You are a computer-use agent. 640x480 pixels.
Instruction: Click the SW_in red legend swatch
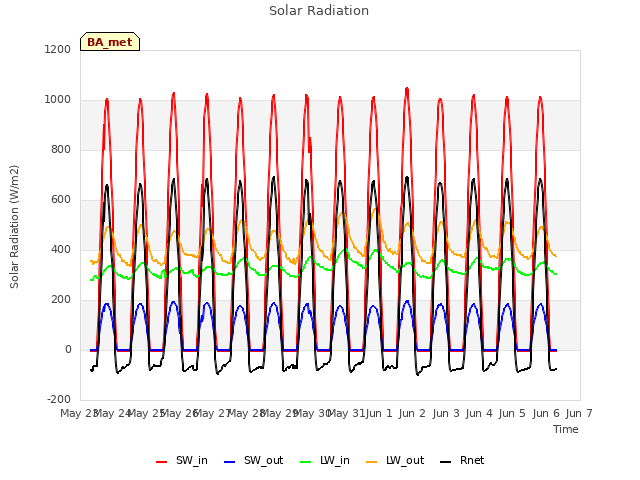click(x=162, y=462)
